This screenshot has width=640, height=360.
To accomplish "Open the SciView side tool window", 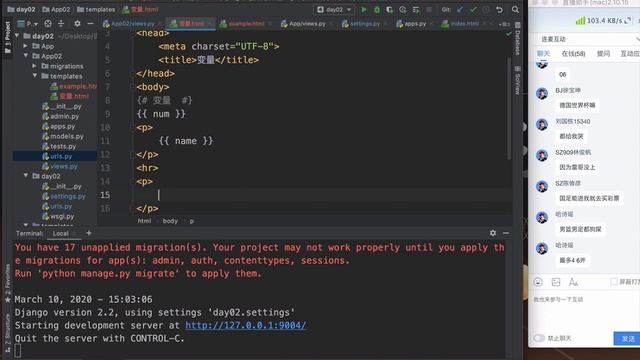I will click(x=517, y=80).
